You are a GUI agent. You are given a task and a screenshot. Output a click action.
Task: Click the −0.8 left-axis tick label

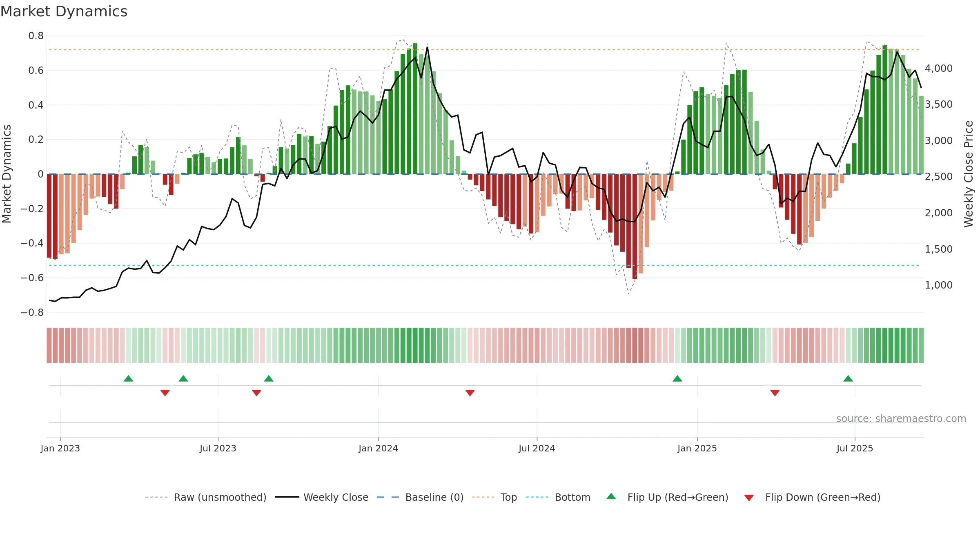32,312
